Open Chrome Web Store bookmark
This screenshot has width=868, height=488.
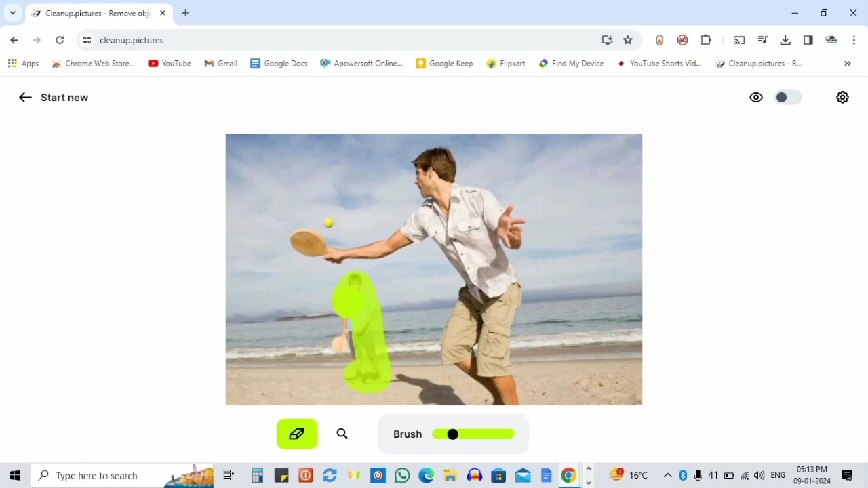point(94,64)
